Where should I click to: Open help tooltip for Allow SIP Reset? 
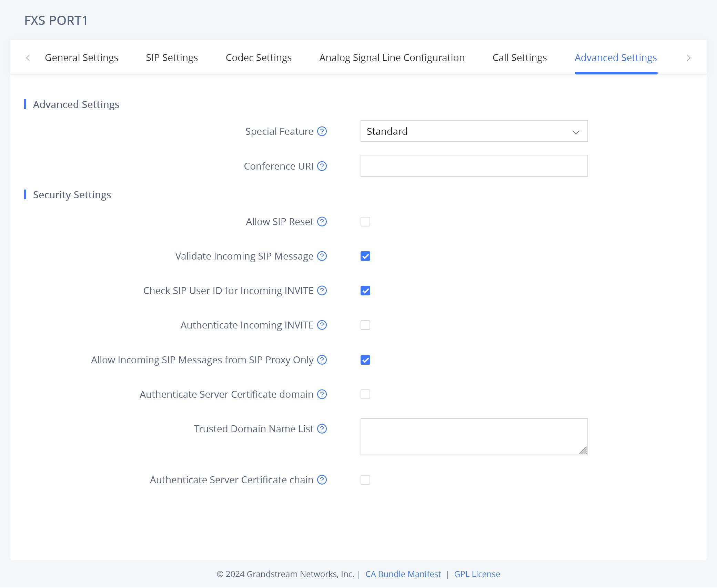coord(322,222)
